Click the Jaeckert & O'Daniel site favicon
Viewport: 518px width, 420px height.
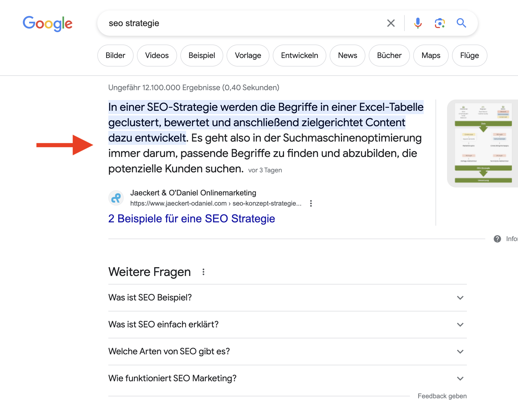116,198
